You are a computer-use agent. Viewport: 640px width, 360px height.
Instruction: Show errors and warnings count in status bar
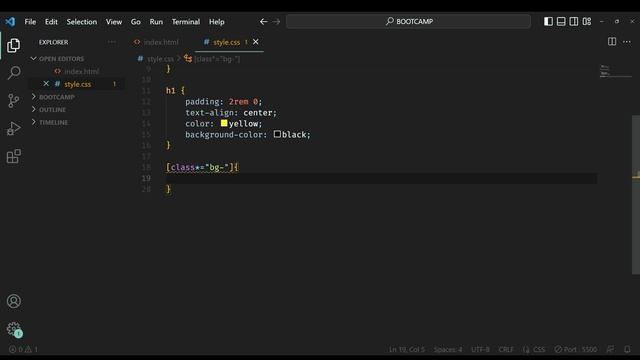click(23, 349)
